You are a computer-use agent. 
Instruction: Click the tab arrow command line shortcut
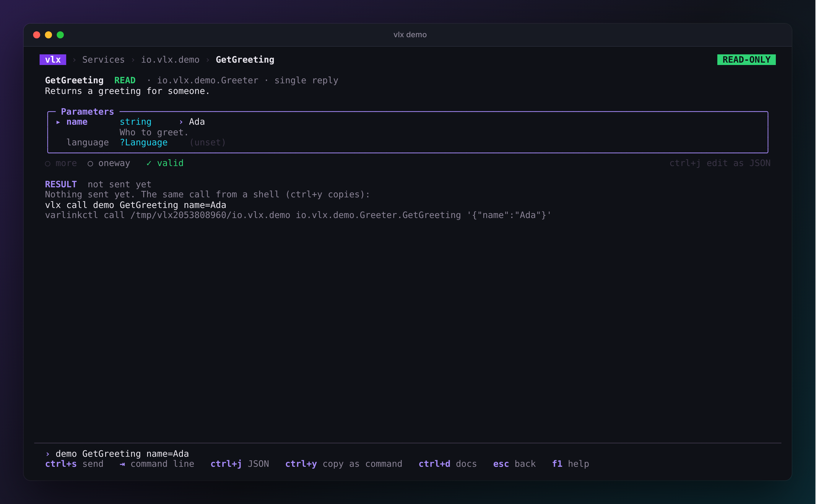(157, 464)
